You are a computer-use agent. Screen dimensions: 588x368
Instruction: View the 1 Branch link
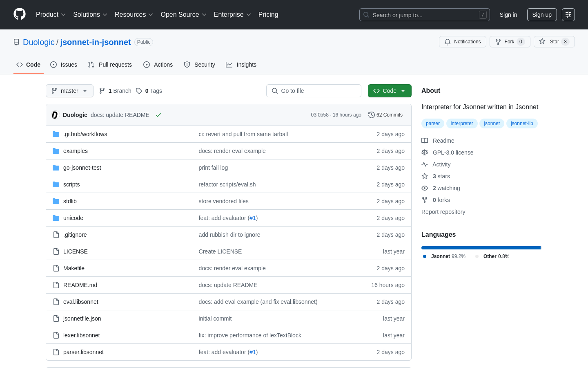click(x=115, y=91)
